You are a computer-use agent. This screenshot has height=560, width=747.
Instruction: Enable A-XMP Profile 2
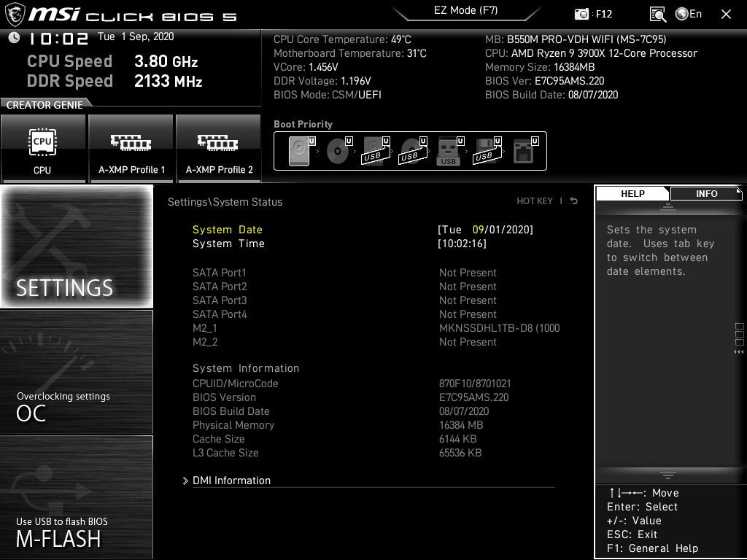click(219, 148)
